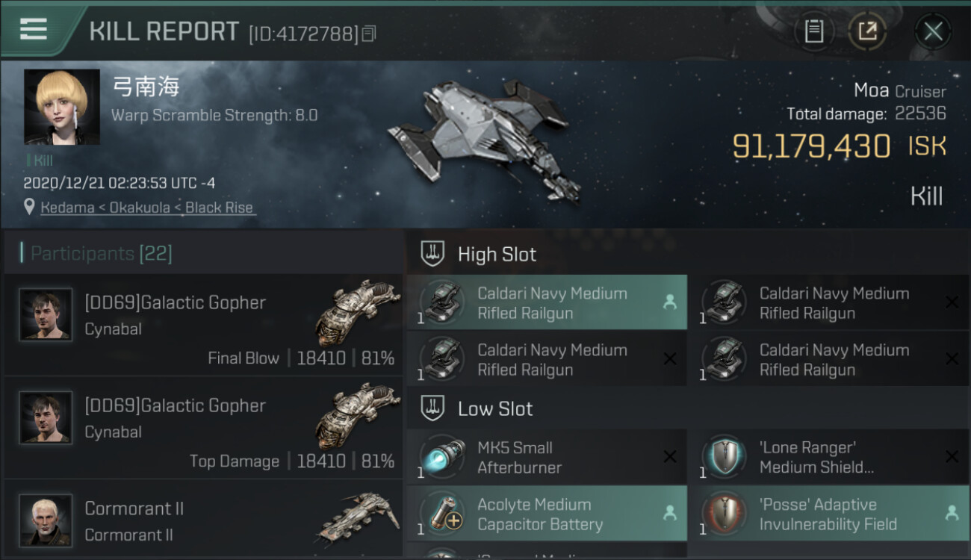Click the location pin icon
Screen dimensions: 971x560
(x=30, y=207)
